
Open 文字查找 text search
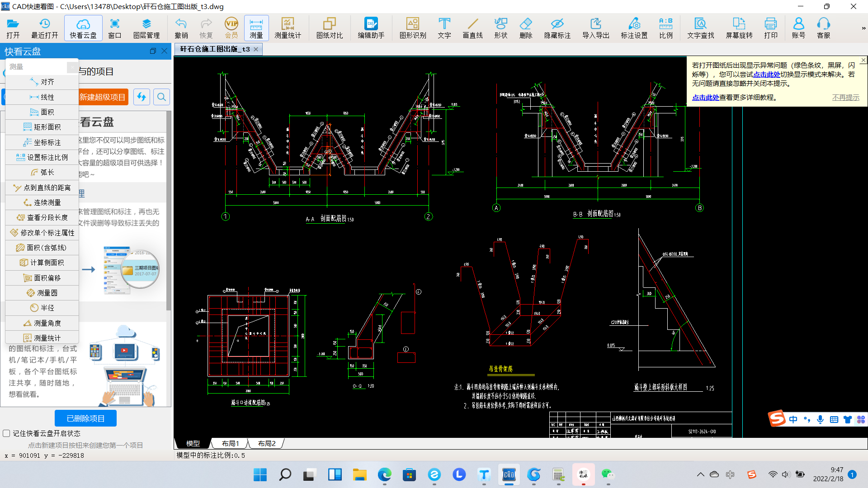pos(701,28)
